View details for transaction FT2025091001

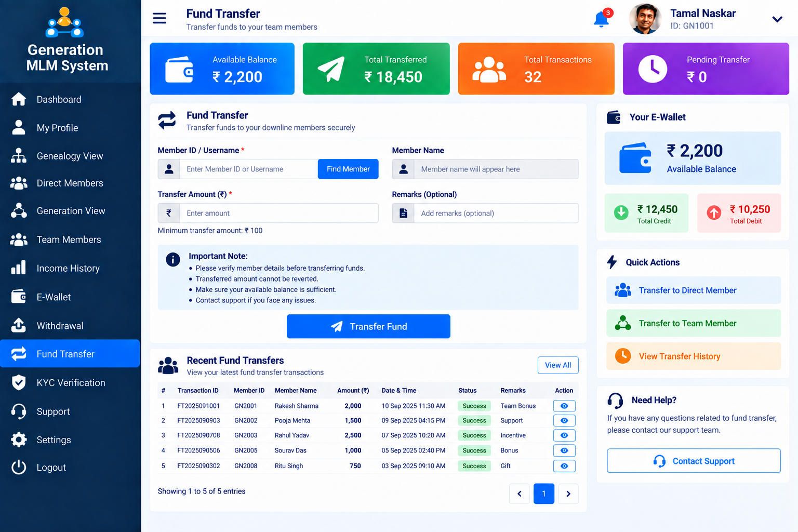[564, 406]
